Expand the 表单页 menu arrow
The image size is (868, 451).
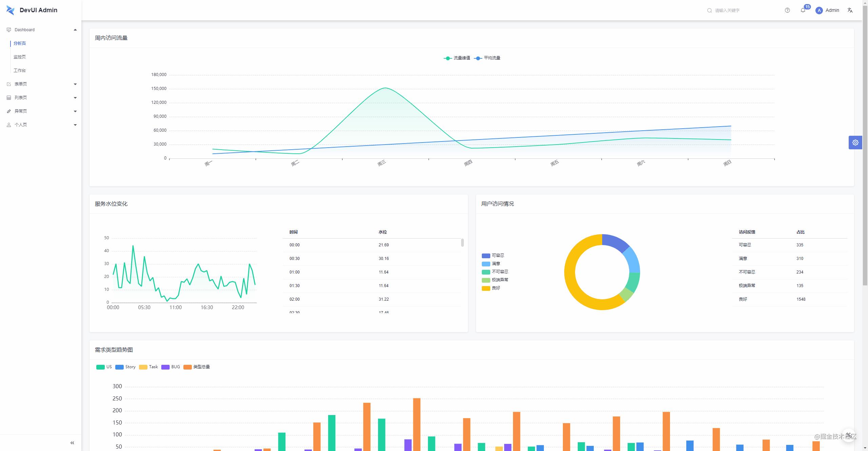75,84
